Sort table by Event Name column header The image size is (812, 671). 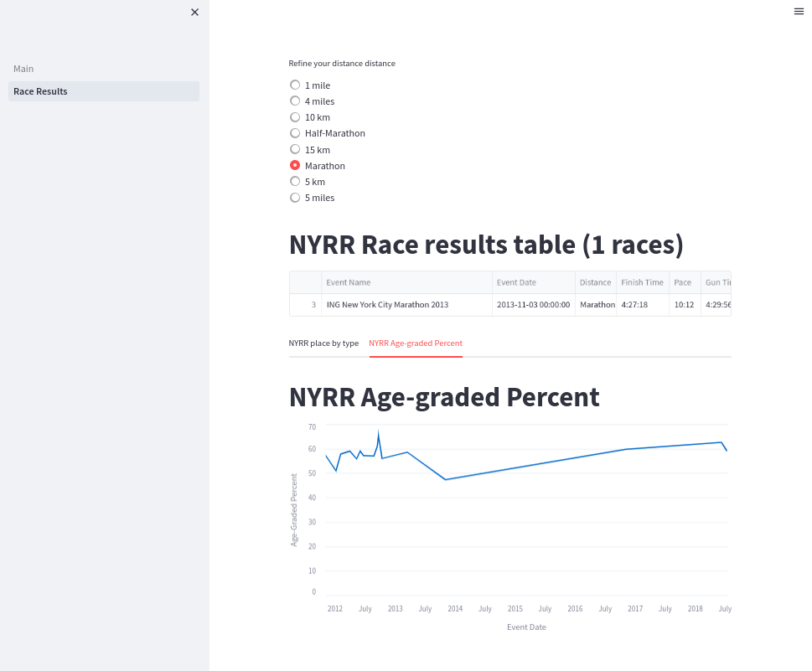coord(349,282)
